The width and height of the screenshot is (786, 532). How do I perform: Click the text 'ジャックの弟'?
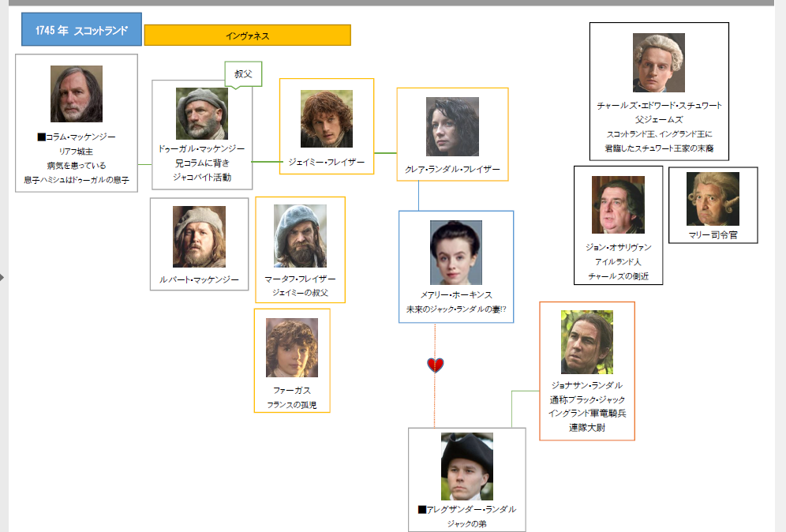click(466, 524)
